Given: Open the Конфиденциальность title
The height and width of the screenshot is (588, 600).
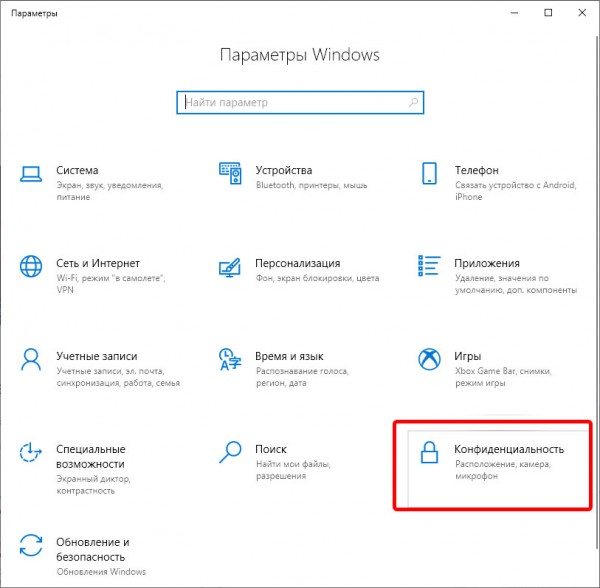Looking at the screenshot, I should [509, 449].
